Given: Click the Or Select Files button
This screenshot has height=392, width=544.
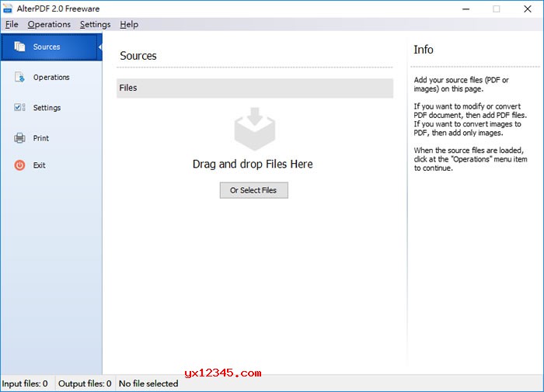Looking at the screenshot, I should (253, 190).
